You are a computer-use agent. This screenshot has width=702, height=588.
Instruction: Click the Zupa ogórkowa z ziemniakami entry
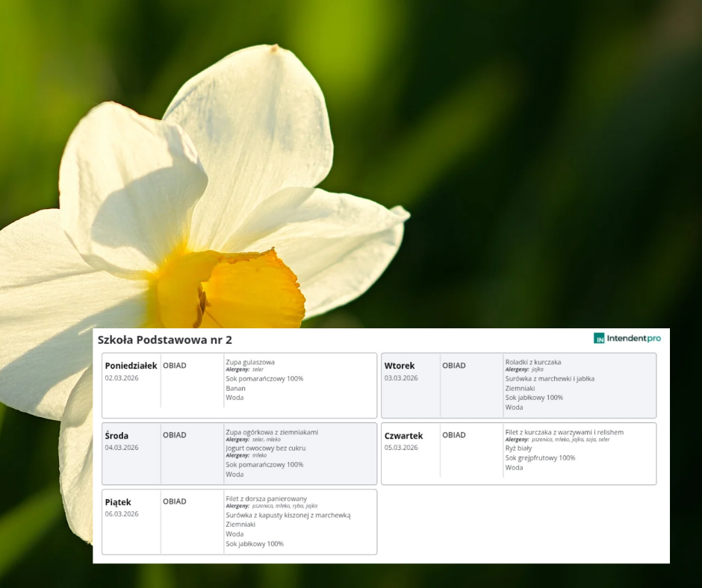(272, 431)
